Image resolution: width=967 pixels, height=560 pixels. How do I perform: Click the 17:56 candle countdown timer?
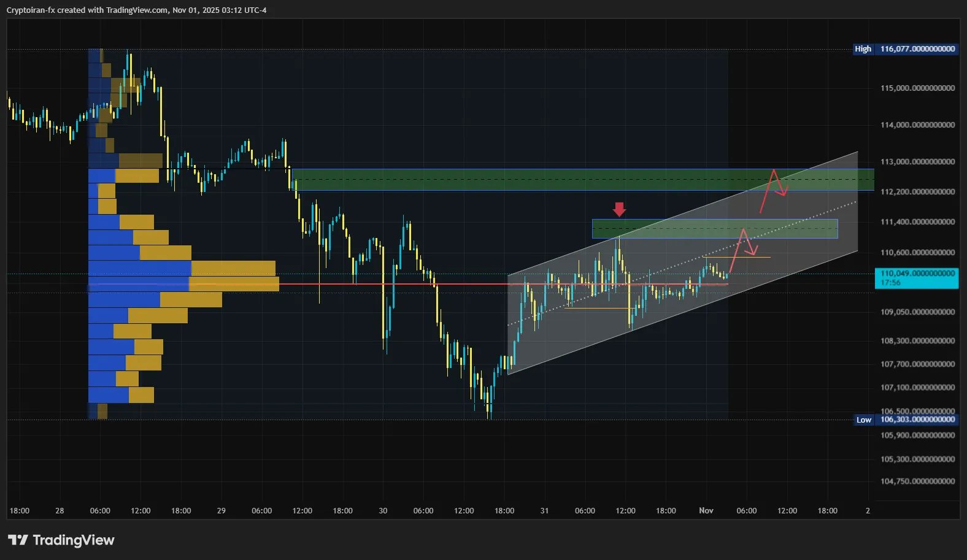coord(891,283)
